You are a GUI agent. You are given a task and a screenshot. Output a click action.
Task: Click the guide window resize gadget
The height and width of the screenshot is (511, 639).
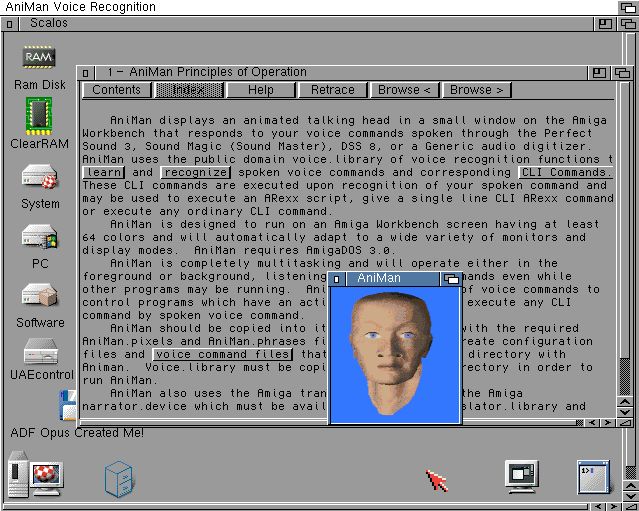[625, 423]
